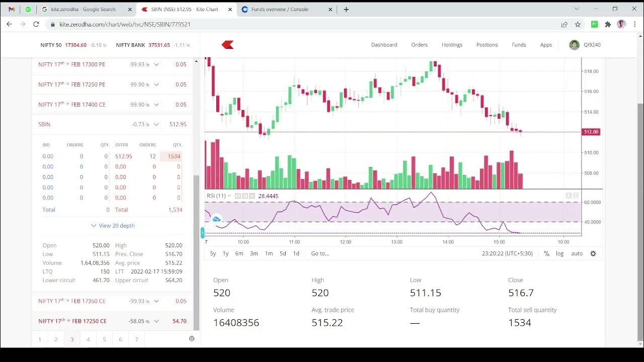Collapse SBIN market depth chevron
Image resolution: width=644 pixels, height=362 pixels.
[x=156, y=124]
